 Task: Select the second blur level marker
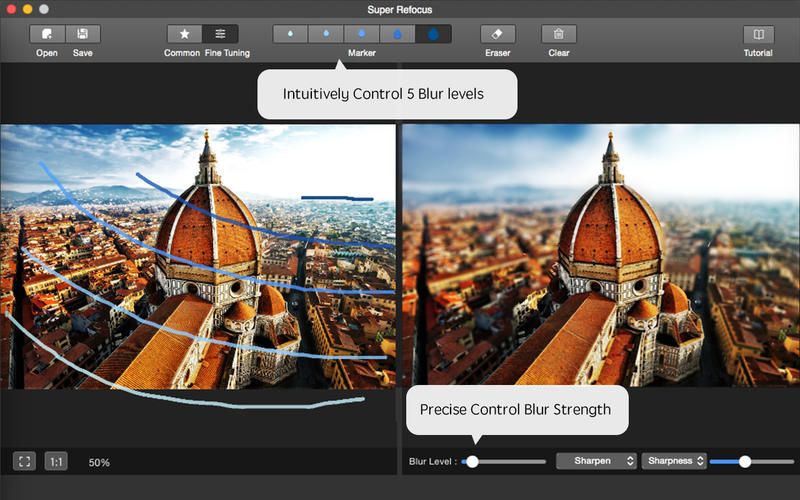(x=326, y=34)
